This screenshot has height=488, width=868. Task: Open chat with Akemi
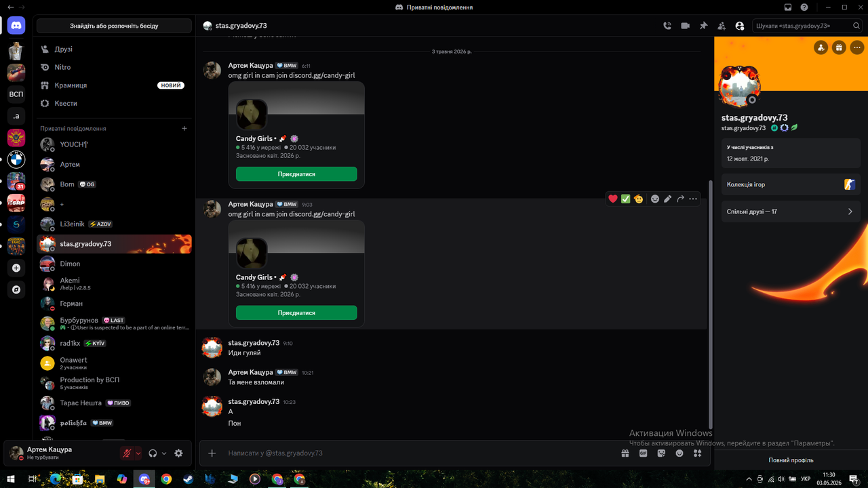pyautogui.click(x=114, y=283)
